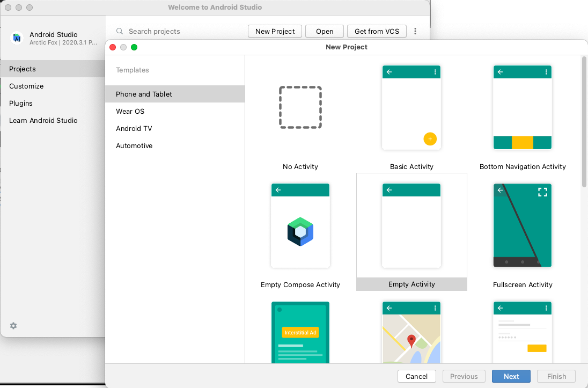Focus the Search projects field
This screenshot has width=588, height=388.
pos(180,31)
